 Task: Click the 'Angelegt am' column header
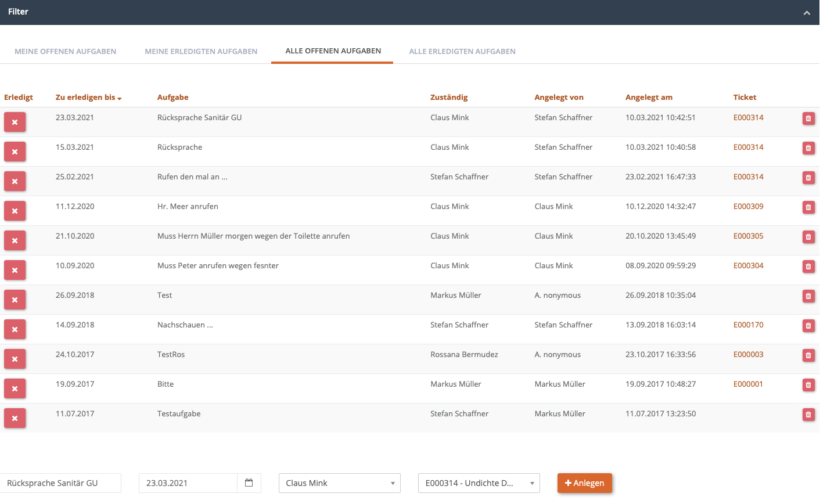click(649, 98)
